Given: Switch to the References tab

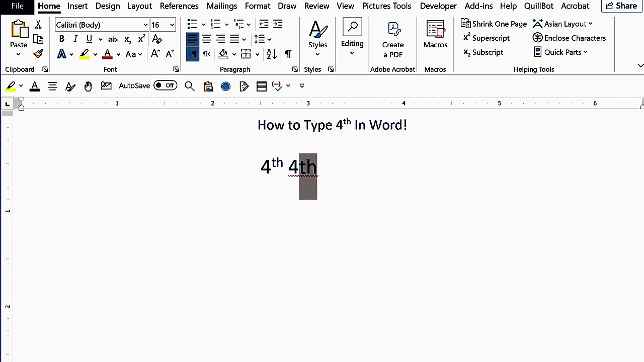Looking at the screenshot, I should 179,6.
